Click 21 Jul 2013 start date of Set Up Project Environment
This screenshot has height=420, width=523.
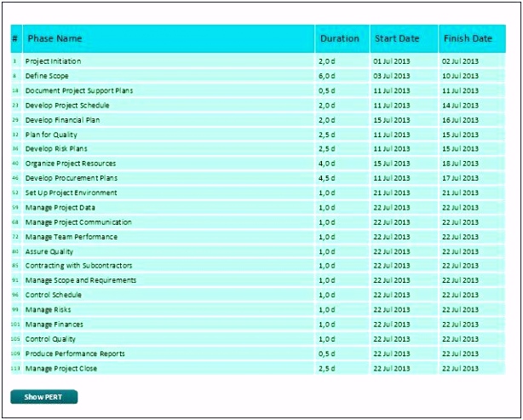tap(392, 193)
